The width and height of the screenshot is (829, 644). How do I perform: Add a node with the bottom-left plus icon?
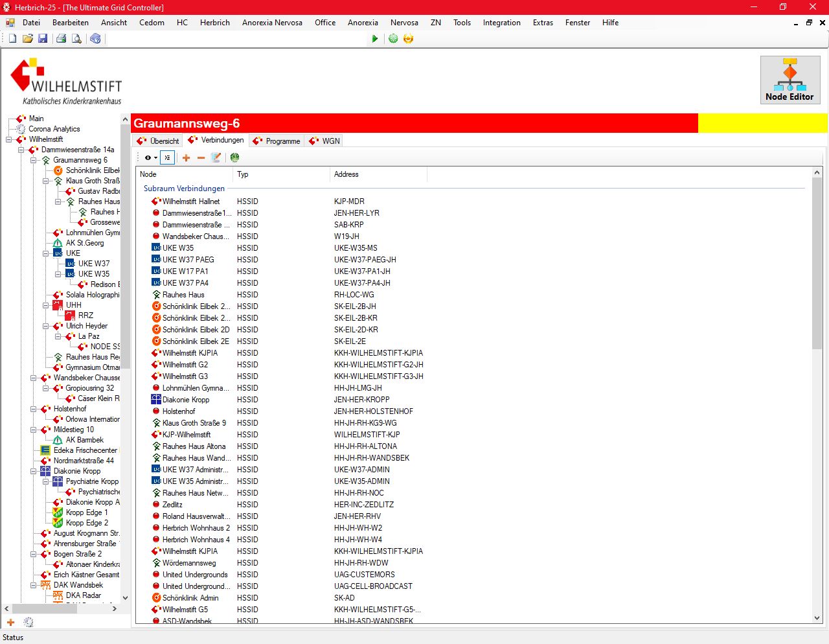pos(10,622)
